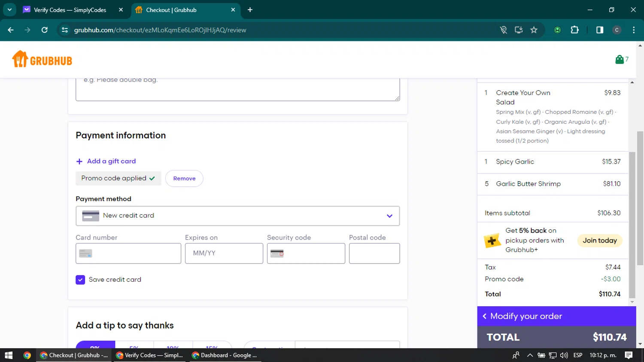
Task: Go back with the browser back arrow
Action: [11, 30]
